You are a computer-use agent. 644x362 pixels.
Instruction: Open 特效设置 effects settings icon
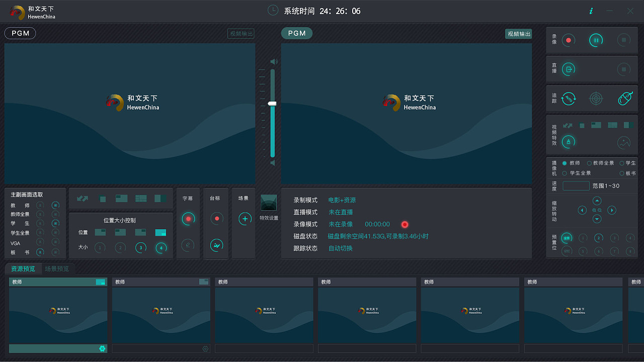click(269, 203)
